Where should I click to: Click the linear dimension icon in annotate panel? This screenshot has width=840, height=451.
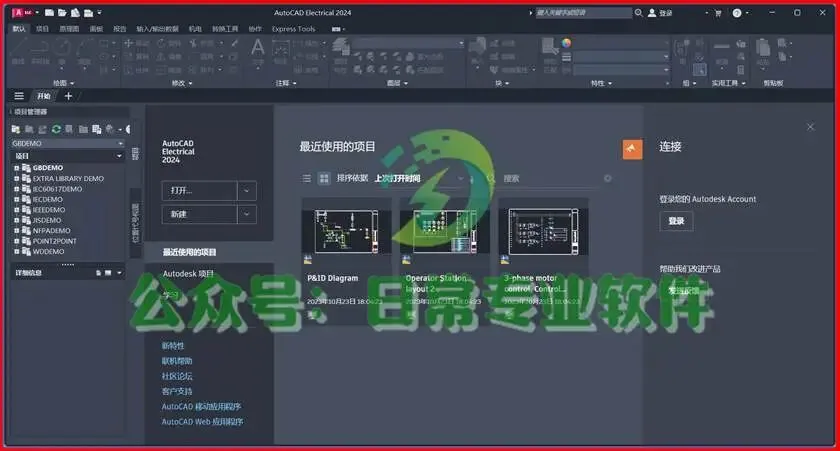281,48
